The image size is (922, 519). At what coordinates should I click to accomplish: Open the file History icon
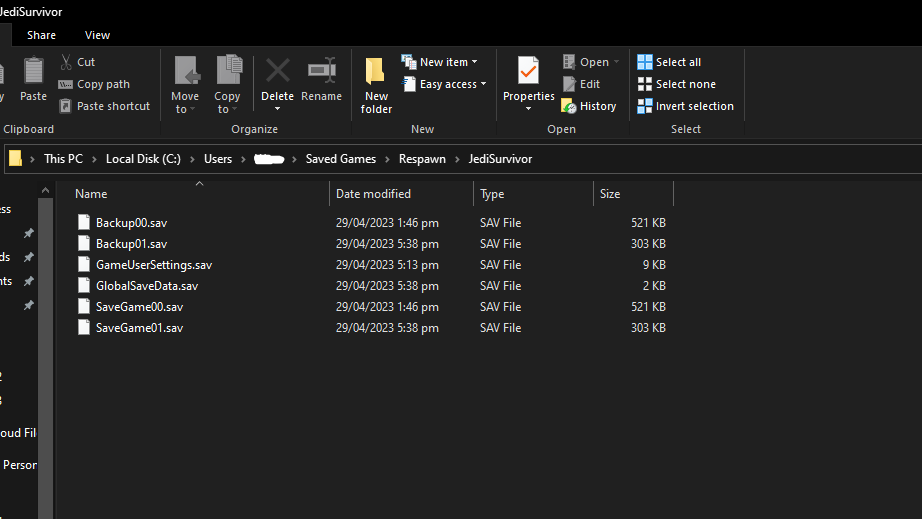pos(569,106)
